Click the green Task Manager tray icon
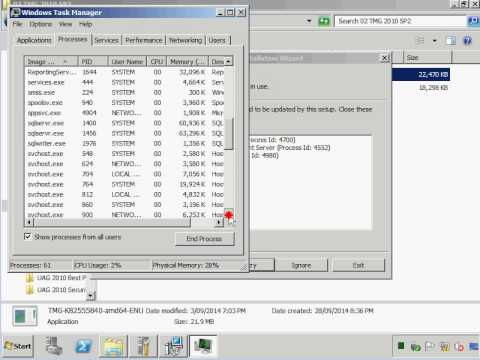This screenshot has height=360, width=480. (401, 346)
